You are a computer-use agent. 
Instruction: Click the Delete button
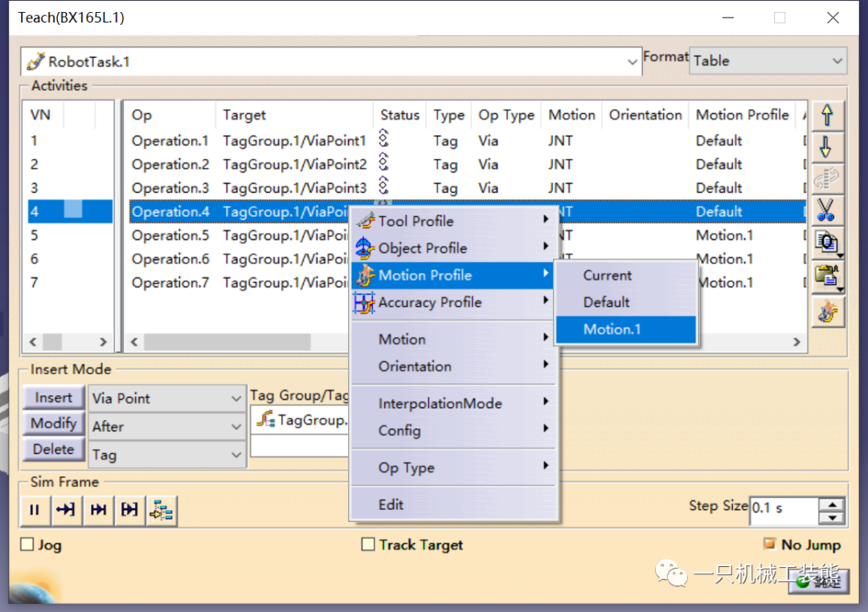(53, 449)
